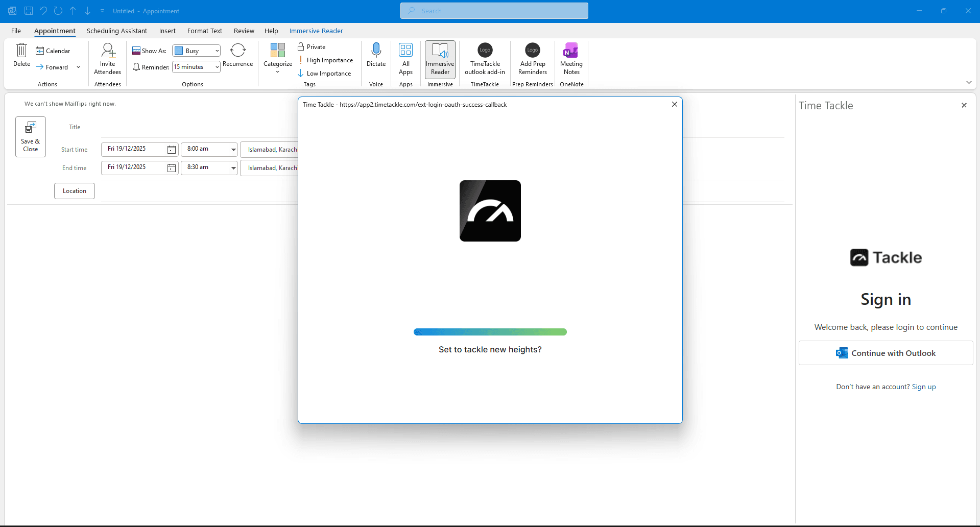
Task: Click Redo in quick access toolbar
Action: [58, 11]
